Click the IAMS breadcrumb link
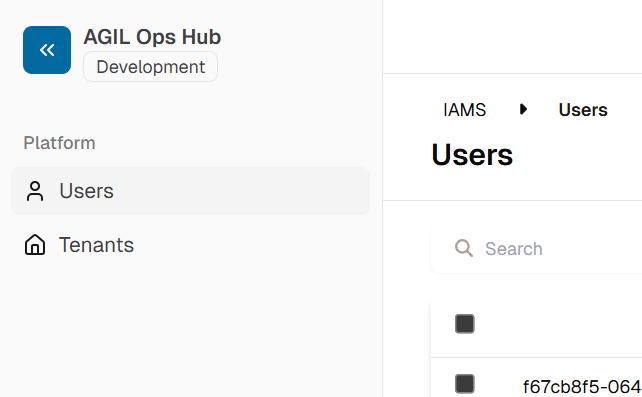Viewport: 642px width, 397px height. pos(464,110)
